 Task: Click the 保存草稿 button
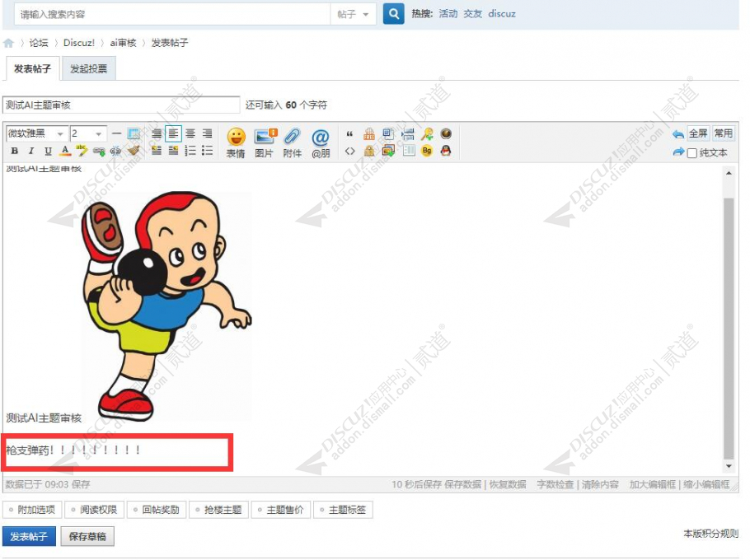click(x=87, y=537)
